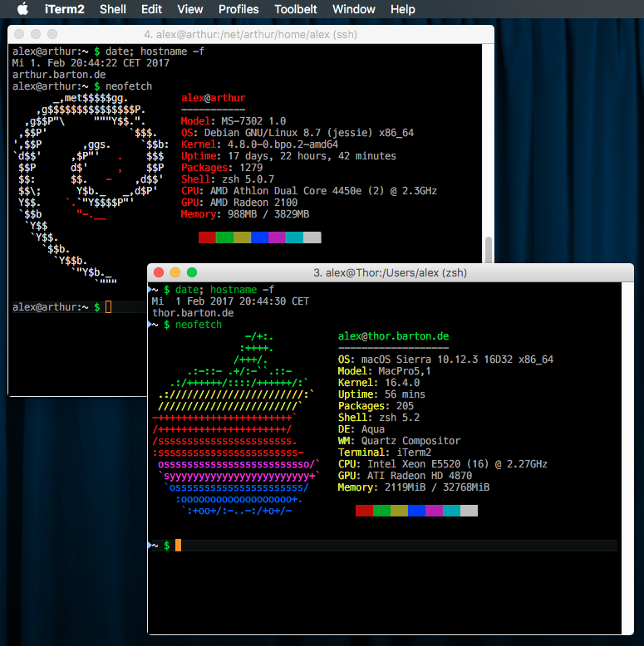Click the inactive minimize button of arthur ssh window
Image resolution: width=644 pixels, height=646 pixels.
36,34
